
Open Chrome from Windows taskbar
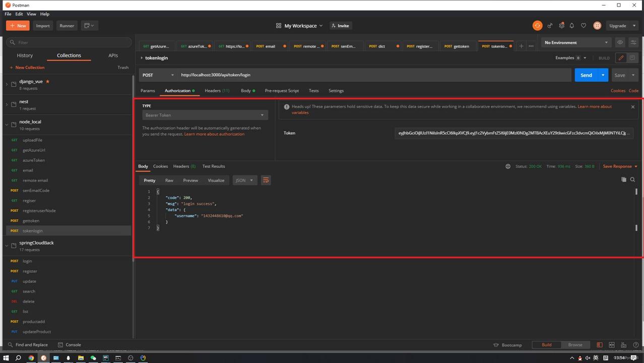click(x=31, y=358)
